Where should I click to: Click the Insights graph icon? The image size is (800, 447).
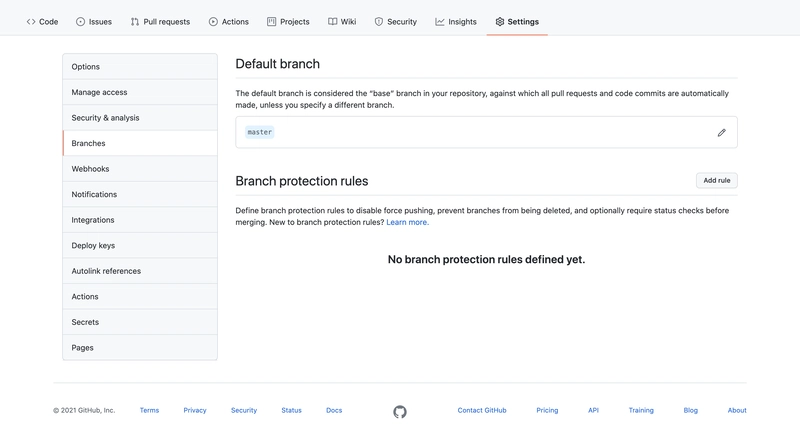click(x=440, y=21)
